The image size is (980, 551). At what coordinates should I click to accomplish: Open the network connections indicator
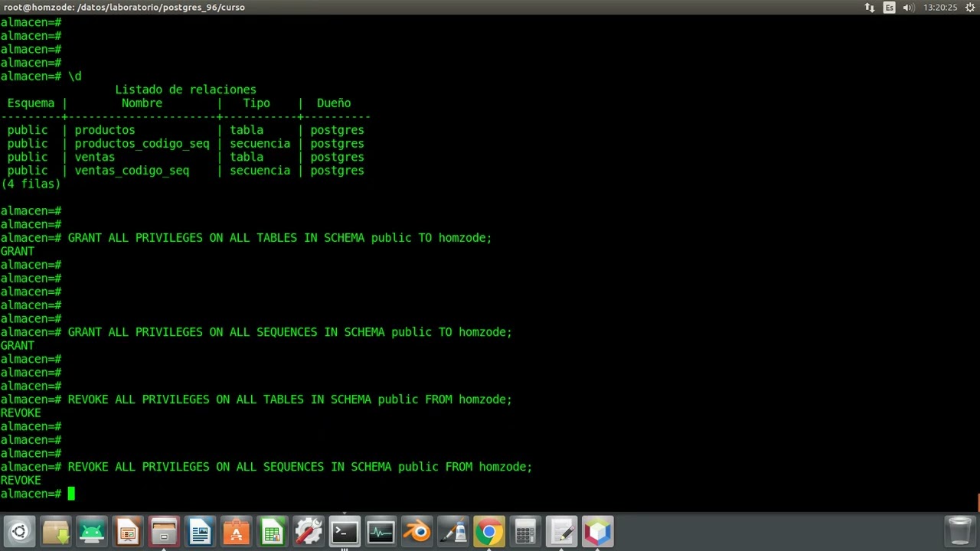(x=870, y=7)
